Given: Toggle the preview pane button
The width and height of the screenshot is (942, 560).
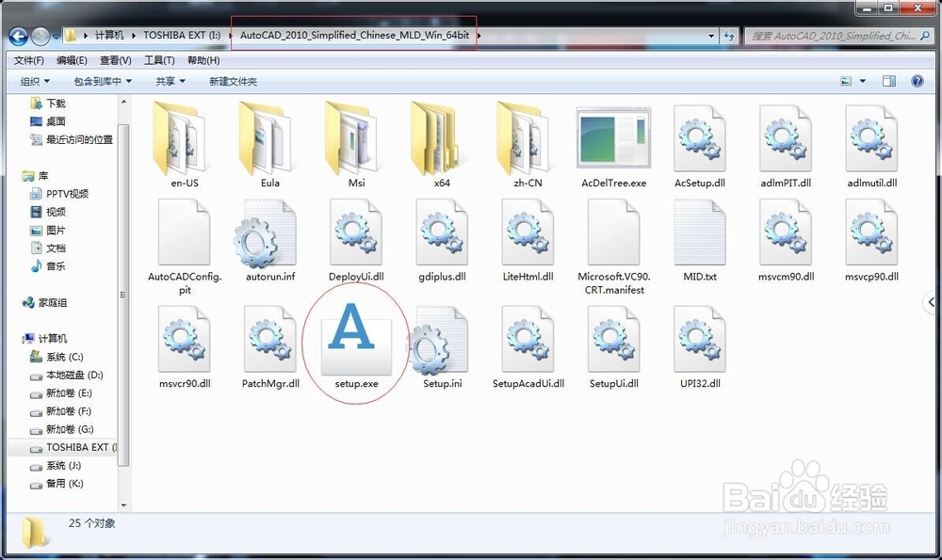Looking at the screenshot, I should coord(888,81).
